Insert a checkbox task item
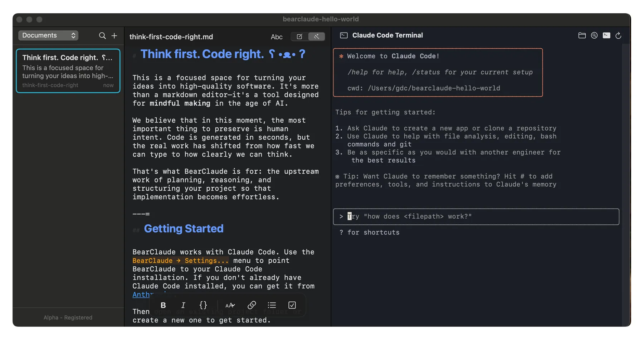644x340 pixels. click(292, 305)
